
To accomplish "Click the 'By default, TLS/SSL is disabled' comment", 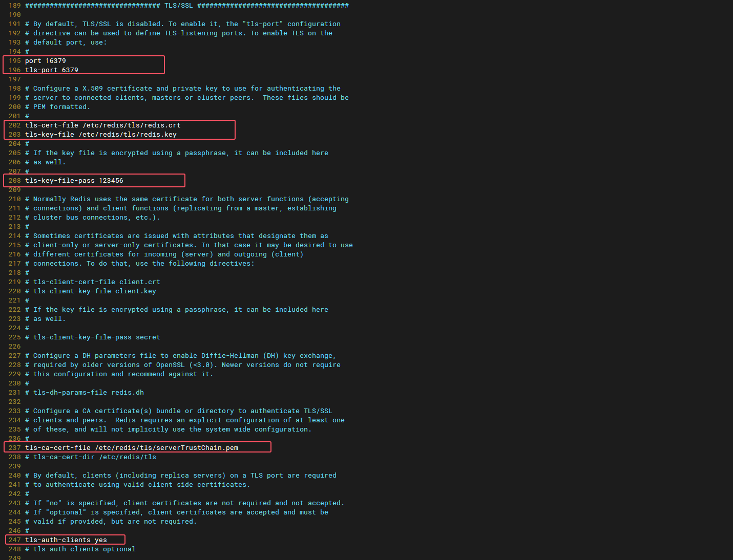I will [x=183, y=24].
